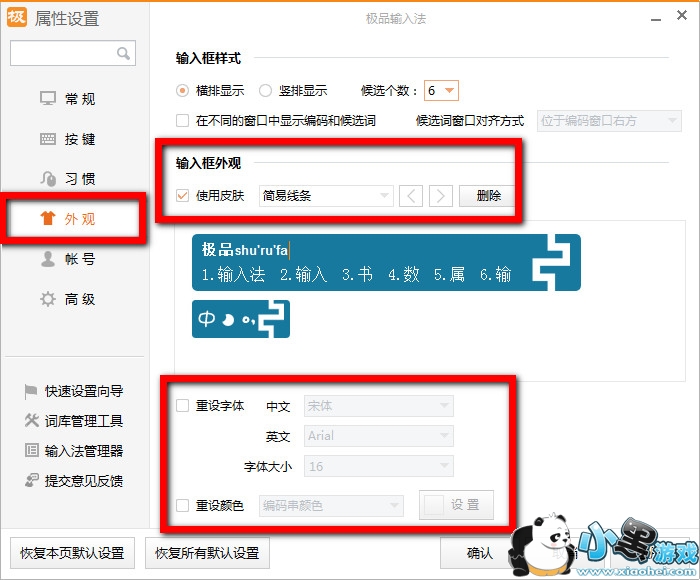Minimize the 属性设置 window

coord(656,19)
